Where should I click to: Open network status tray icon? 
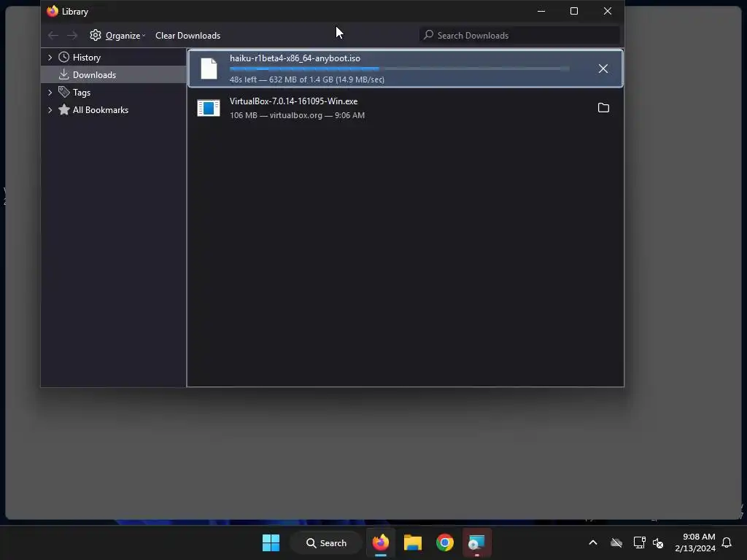pos(639,542)
